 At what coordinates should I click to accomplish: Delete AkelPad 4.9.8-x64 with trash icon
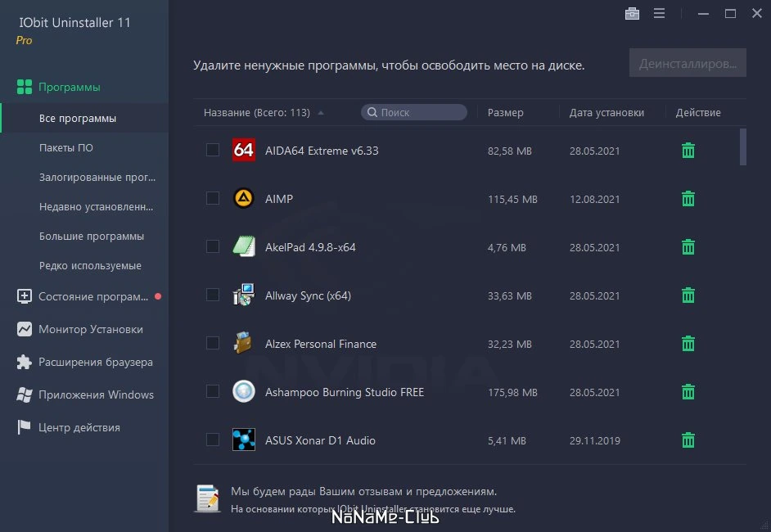click(x=688, y=247)
